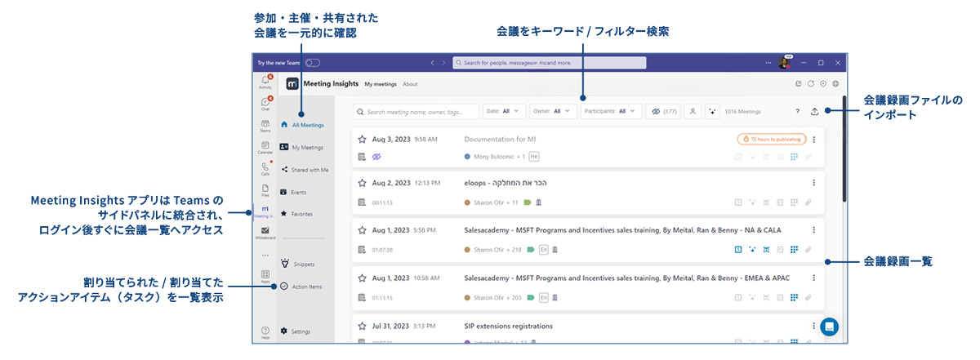Click the He language tag on Aug 3 meeting
Viewport: 980px width, 360px height.
coord(534,156)
